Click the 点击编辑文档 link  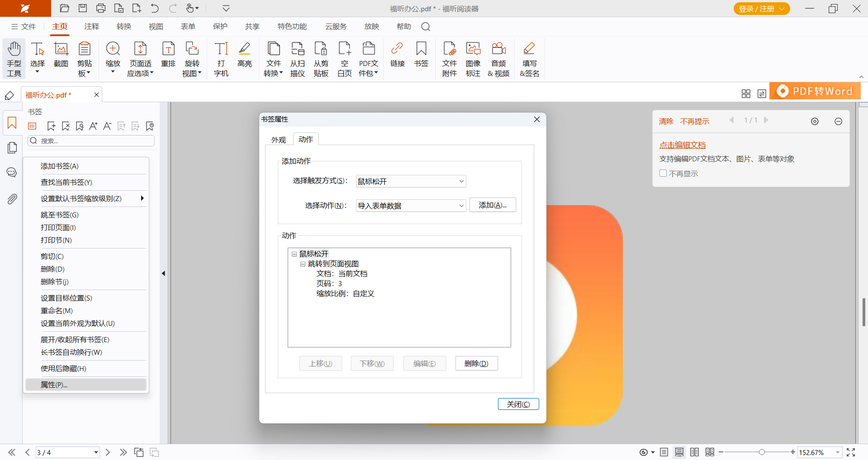tap(682, 145)
